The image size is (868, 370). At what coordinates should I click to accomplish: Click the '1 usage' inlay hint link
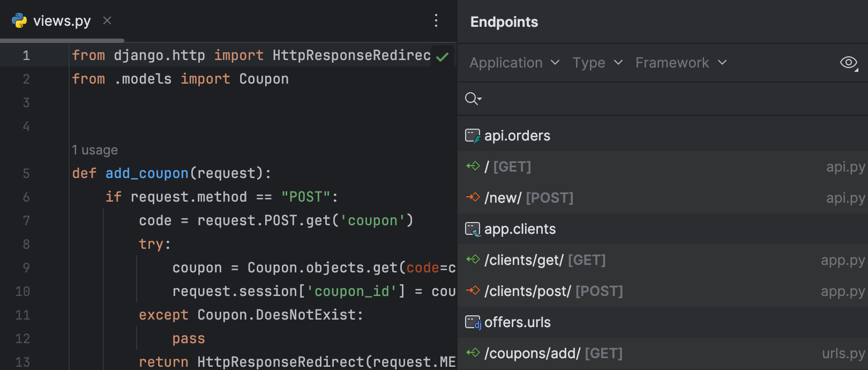click(95, 150)
